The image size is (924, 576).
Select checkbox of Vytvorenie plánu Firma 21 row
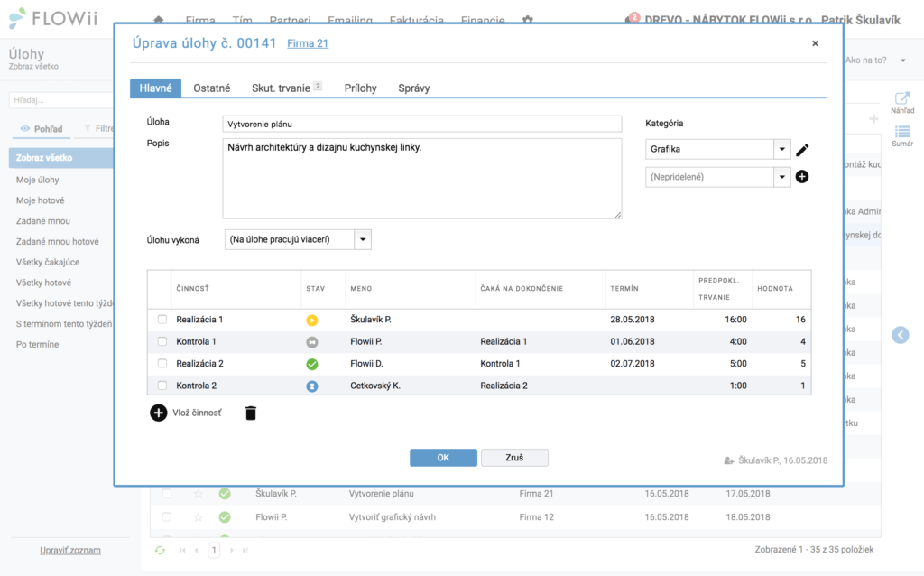tap(167, 494)
